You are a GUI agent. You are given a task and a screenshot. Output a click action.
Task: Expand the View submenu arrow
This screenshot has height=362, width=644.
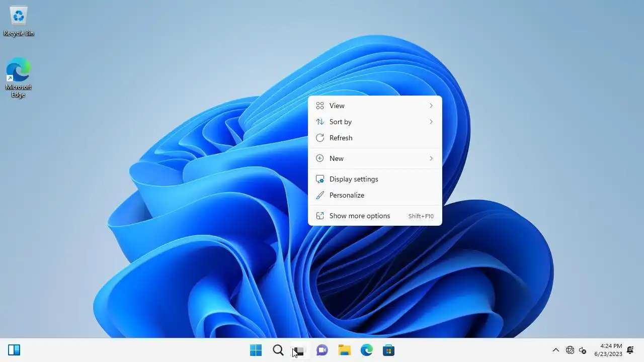point(431,106)
